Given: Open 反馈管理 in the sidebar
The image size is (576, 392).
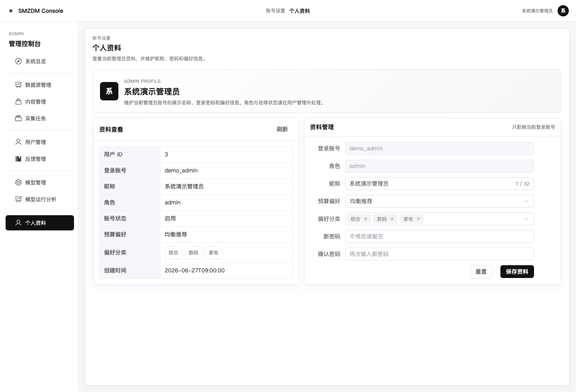Looking at the screenshot, I should pyautogui.click(x=40, y=159).
